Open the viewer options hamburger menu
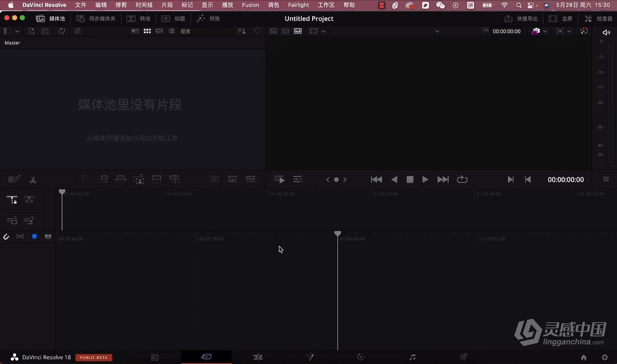 [606, 179]
